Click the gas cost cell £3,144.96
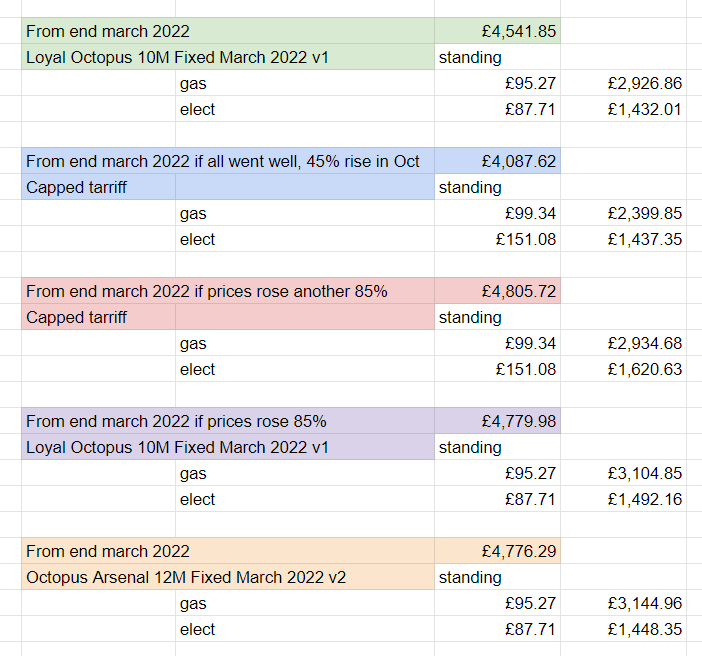This screenshot has width=702, height=656. (623, 603)
